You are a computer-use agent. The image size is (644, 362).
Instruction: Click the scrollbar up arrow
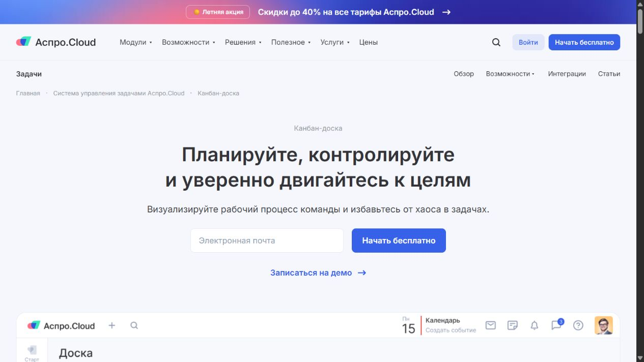[640, 4]
